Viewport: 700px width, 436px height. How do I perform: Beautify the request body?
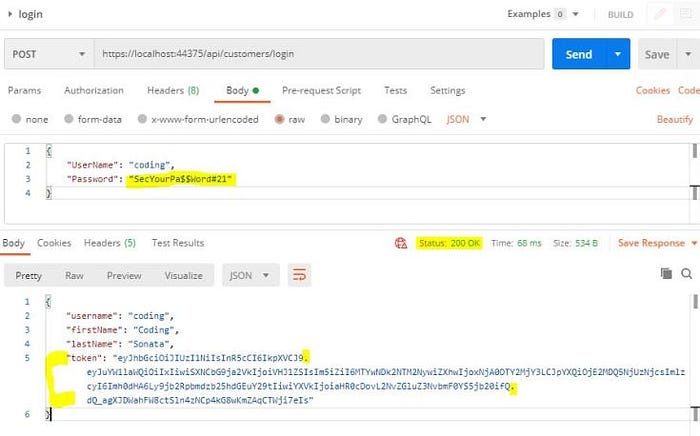675,120
